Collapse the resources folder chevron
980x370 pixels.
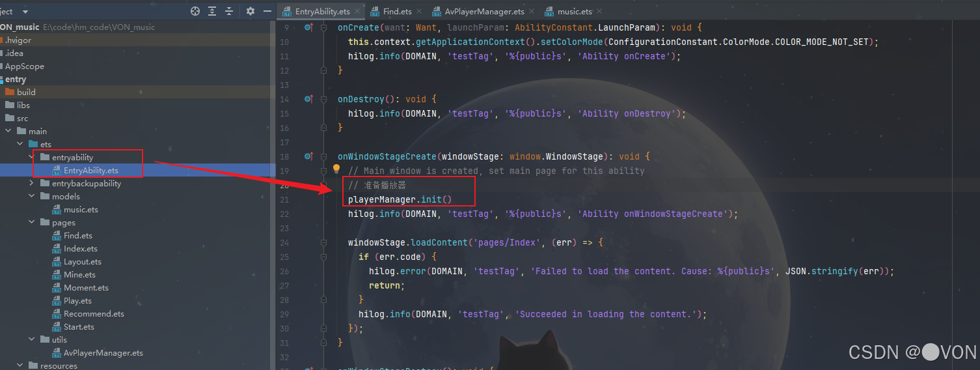pos(21,365)
